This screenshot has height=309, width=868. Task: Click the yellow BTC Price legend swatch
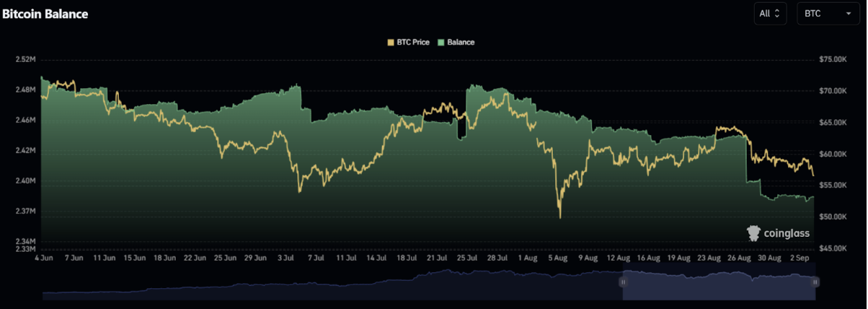(x=391, y=43)
